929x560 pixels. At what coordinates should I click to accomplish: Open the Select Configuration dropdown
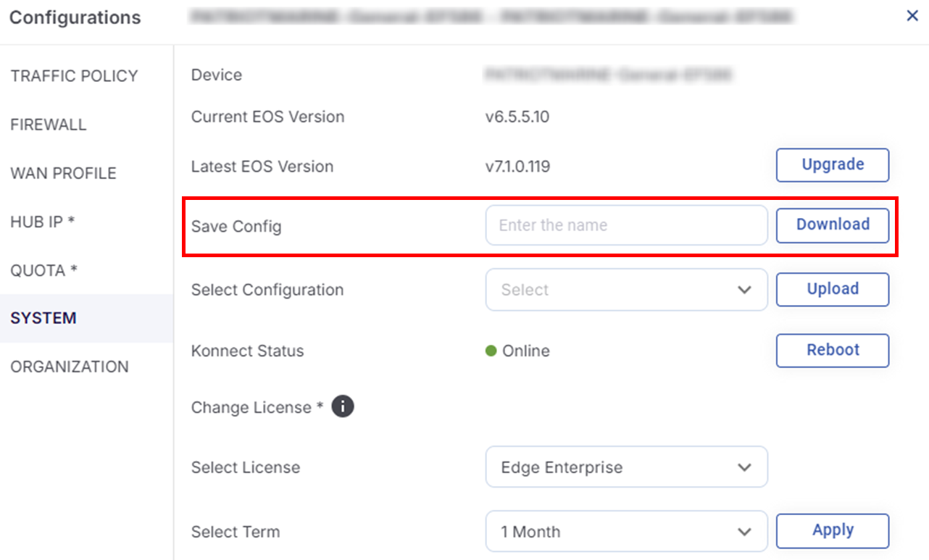click(626, 290)
